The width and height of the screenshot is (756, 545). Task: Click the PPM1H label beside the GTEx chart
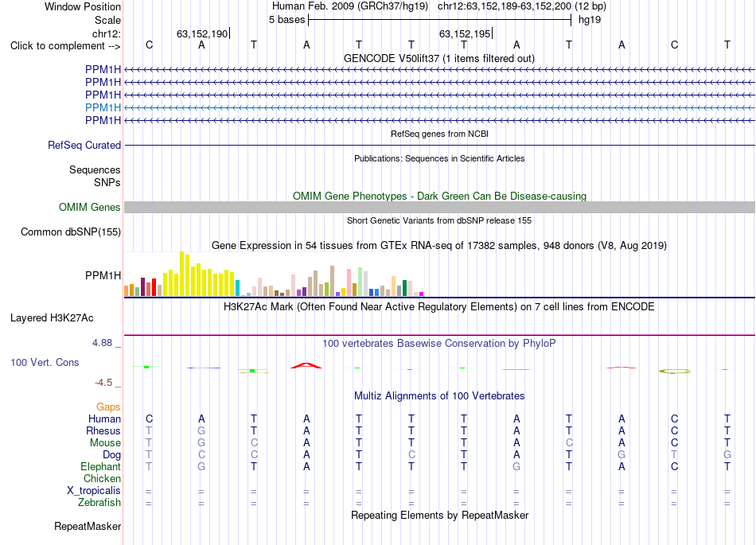pos(103,275)
